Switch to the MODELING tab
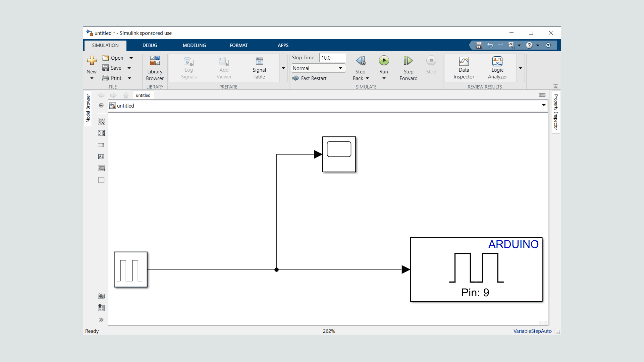Viewport: 644px width, 362px height. [194, 45]
